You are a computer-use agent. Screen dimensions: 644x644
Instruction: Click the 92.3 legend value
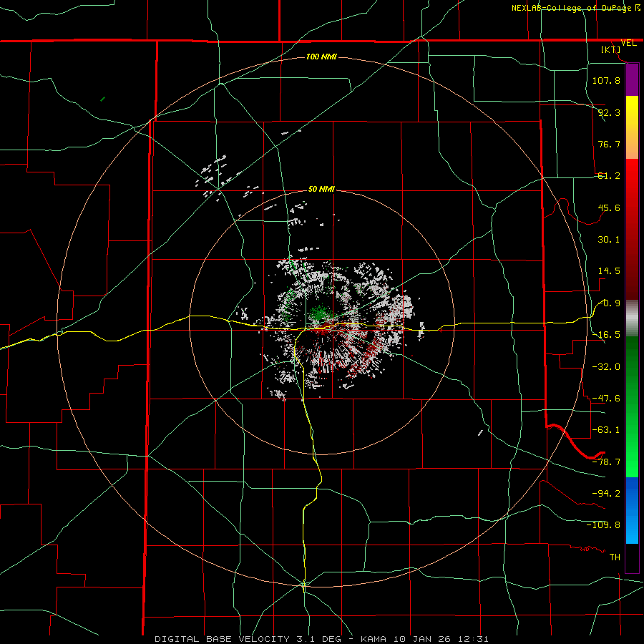609,112
